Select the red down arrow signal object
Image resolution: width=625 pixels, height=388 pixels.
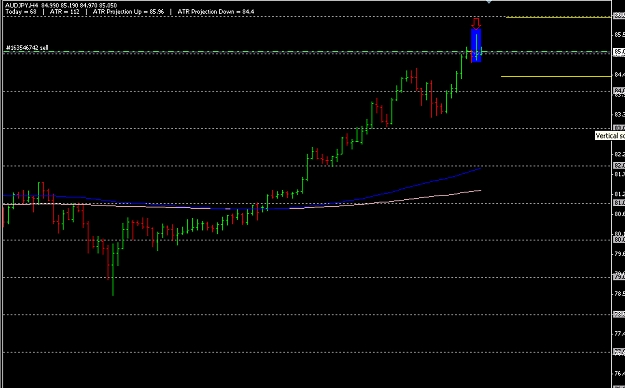pos(476,23)
